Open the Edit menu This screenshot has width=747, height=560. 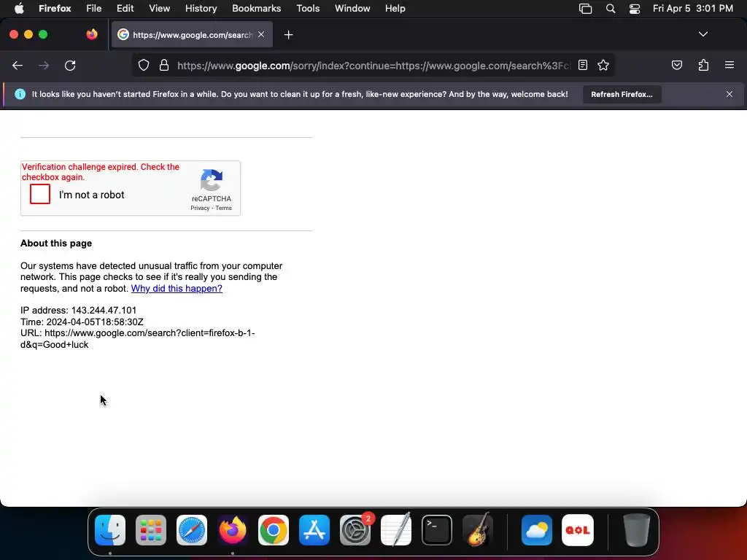tap(125, 9)
